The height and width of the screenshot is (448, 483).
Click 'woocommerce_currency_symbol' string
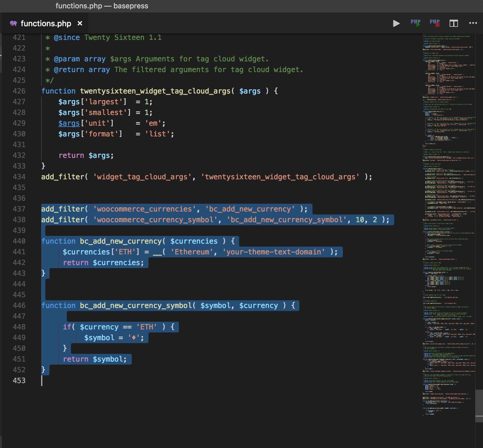pyautogui.click(x=155, y=220)
